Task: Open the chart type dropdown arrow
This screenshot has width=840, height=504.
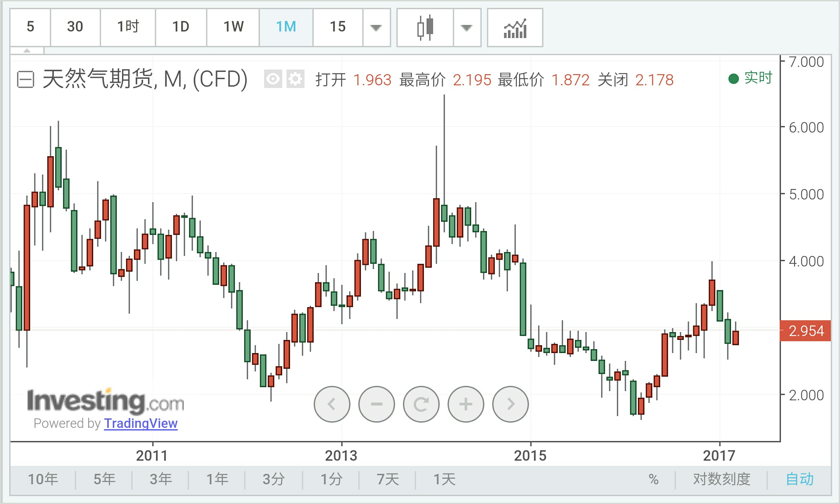Action: pyautogui.click(x=467, y=27)
